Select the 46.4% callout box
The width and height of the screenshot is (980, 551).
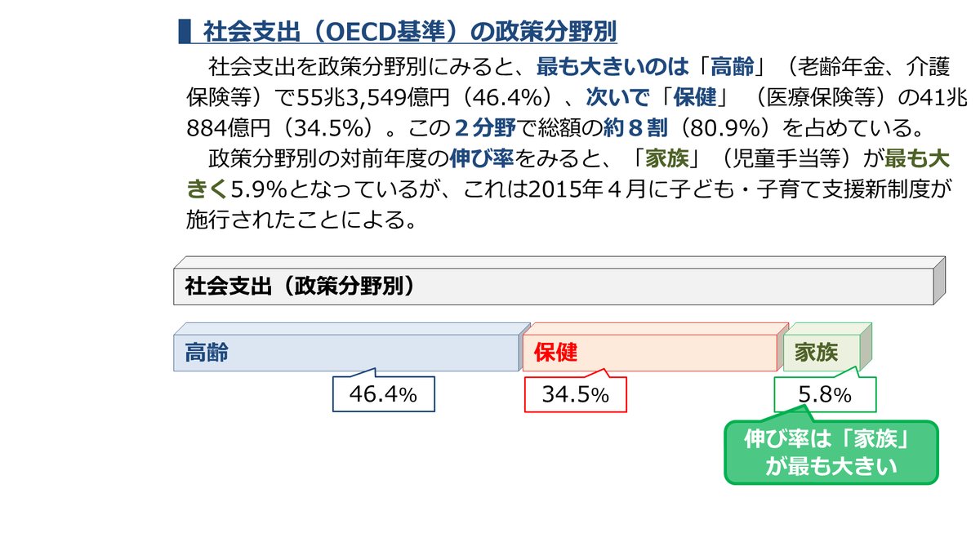point(383,395)
